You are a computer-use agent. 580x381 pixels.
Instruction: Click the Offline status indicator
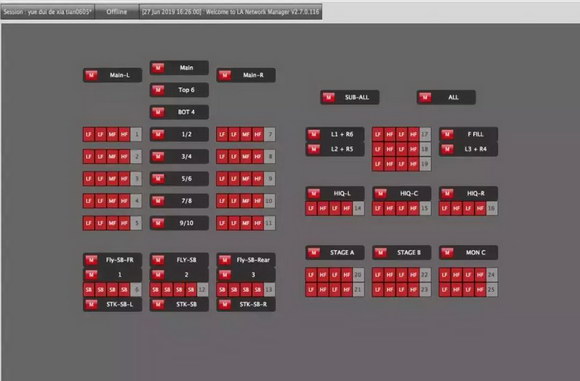tap(117, 12)
